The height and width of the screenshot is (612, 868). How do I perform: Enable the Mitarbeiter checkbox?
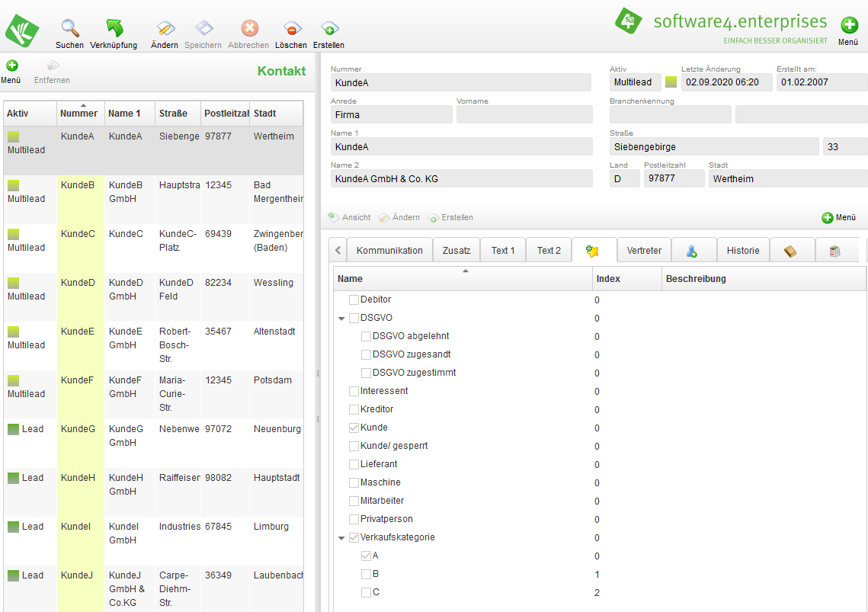(x=354, y=501)
